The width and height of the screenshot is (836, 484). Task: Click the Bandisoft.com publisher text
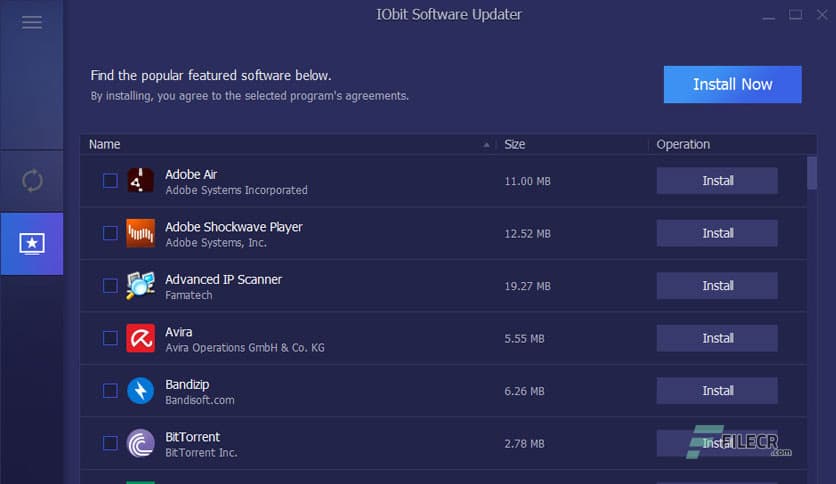[200, 400]
